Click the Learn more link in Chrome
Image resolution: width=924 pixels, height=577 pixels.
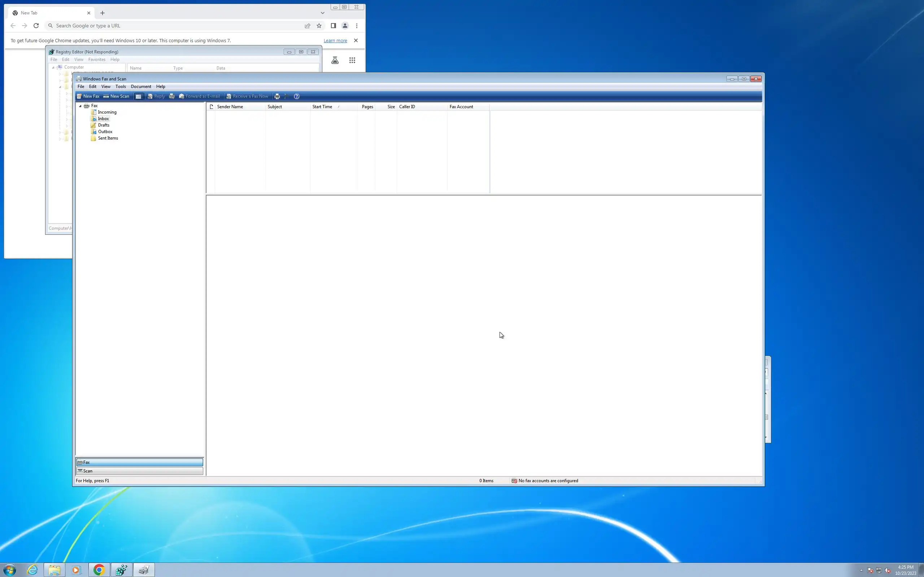click(335, 40)
